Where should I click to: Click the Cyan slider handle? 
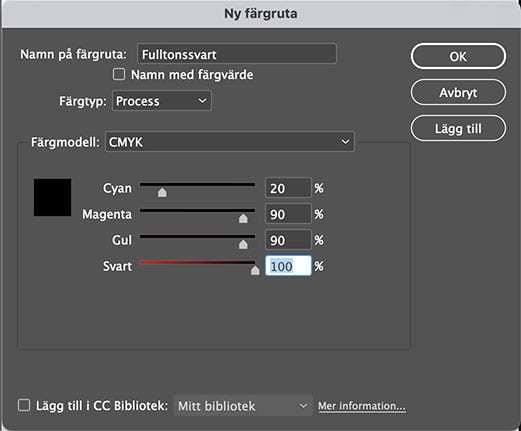pyautogui.click(x=162, y=192)
